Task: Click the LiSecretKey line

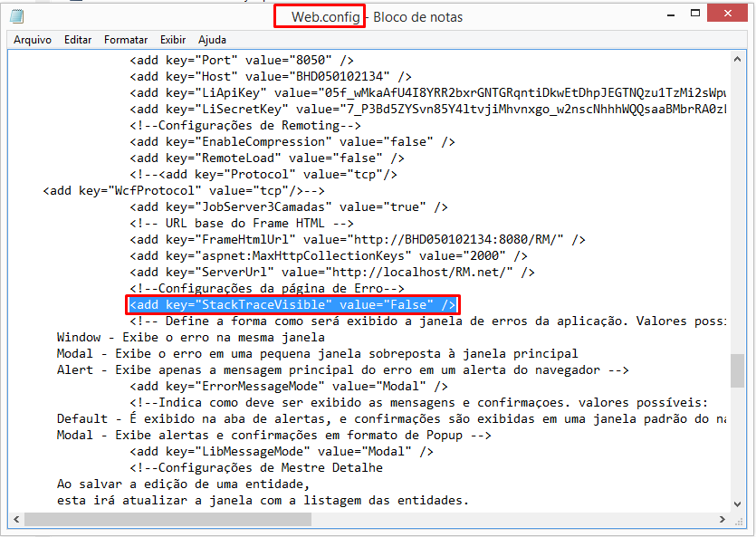Action: point(427,110)
